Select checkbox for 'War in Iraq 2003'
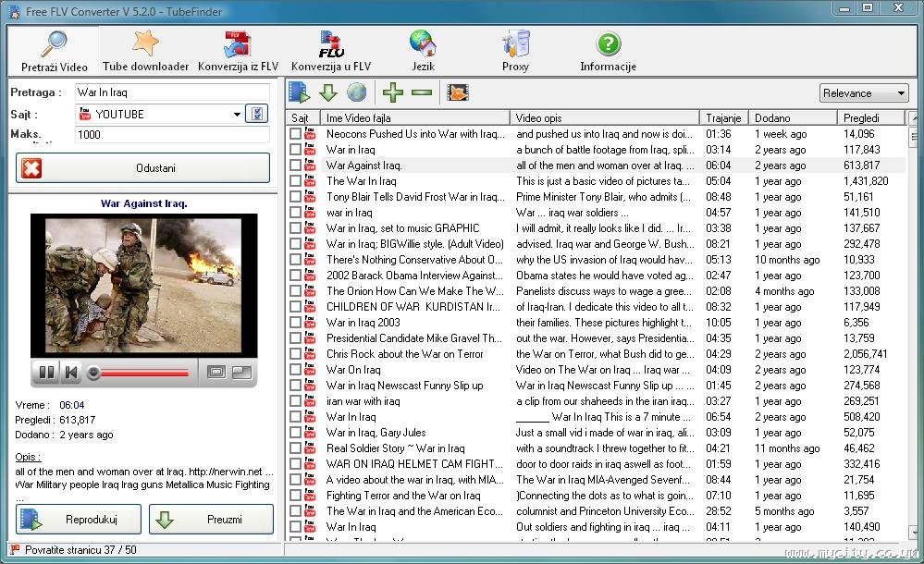Screen dimensions: 924x564 tap(295, 323)
